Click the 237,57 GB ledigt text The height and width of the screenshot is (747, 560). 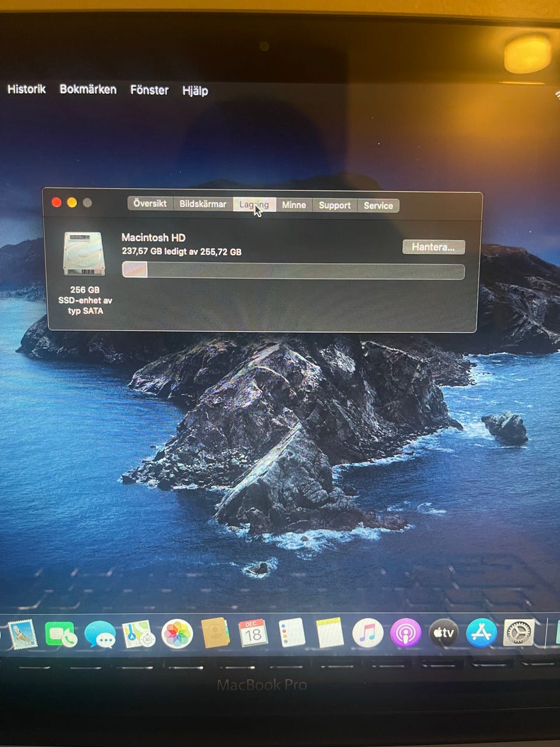pos(181,252)
